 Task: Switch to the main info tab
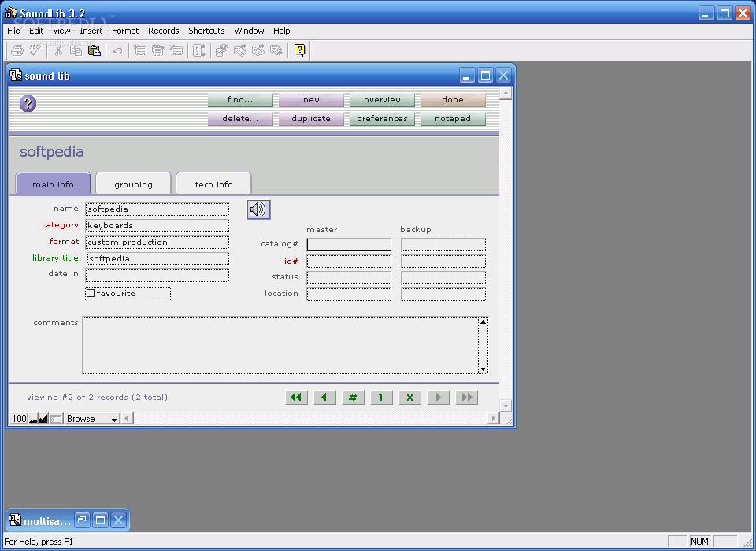pyautogui.click(x=53, y=183)
